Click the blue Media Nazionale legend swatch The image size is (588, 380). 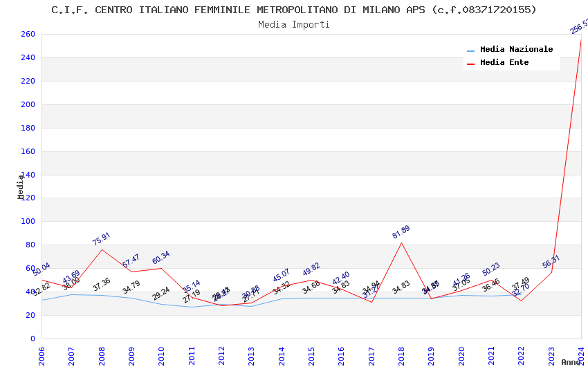[470, 50]
